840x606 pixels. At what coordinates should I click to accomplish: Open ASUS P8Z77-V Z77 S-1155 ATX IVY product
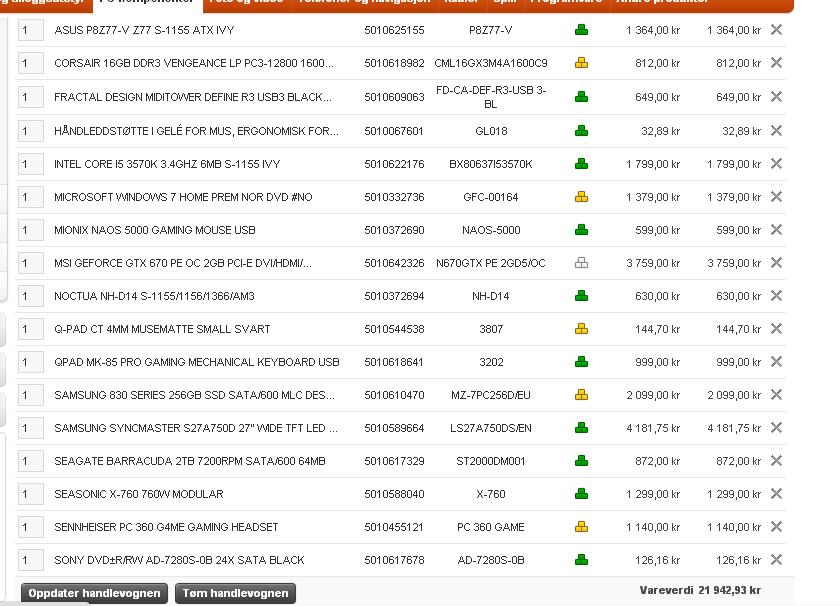click(144, 30)
